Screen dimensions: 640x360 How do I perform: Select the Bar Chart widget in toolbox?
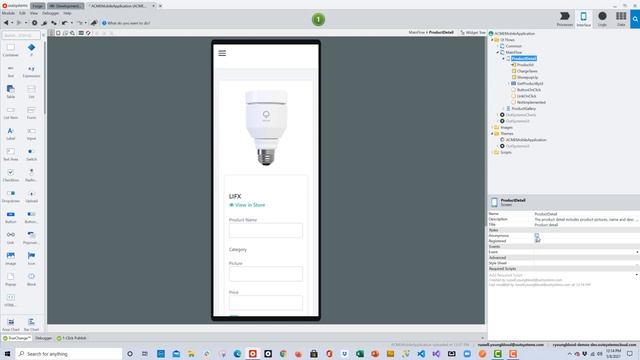(x=31, y=325)
